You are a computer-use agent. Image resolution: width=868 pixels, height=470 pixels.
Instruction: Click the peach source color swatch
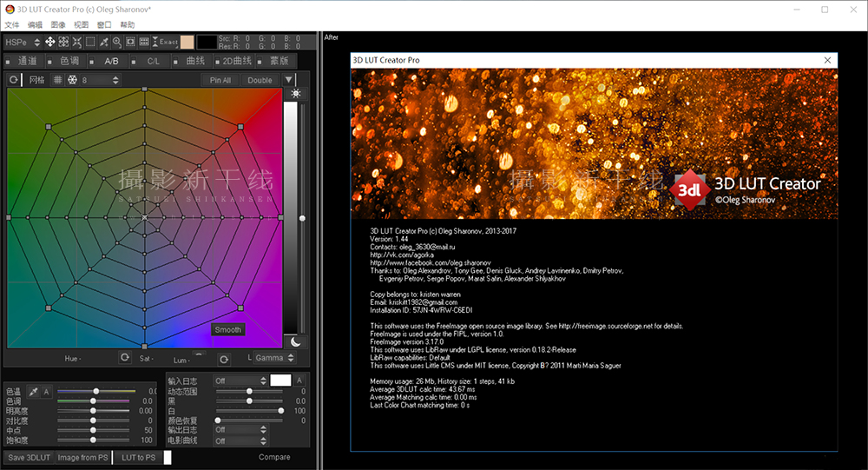click(187, 42)
